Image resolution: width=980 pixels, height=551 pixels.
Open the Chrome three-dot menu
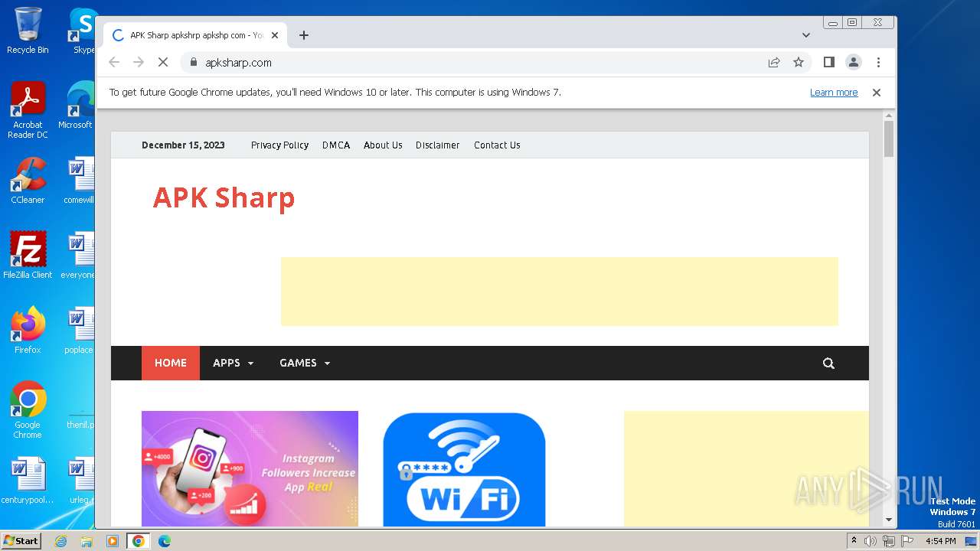point(878,63)
